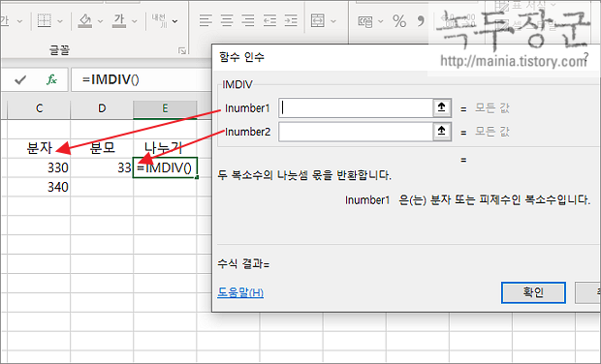The width and height of the screenshot is (601, 364).
Task: Increase the indent
Action: click(x=291, y=20)
